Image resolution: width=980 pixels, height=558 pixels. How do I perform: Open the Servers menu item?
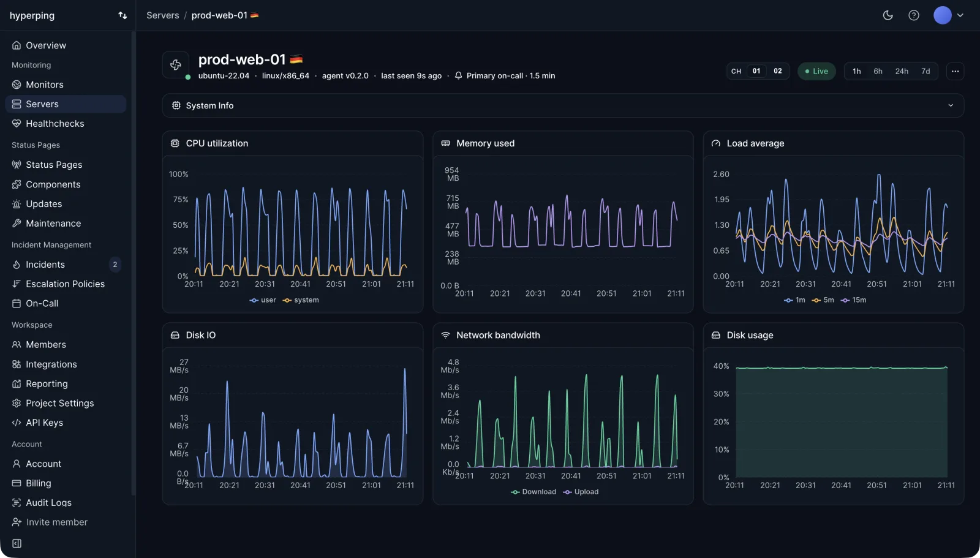click(x=66, y=104)
